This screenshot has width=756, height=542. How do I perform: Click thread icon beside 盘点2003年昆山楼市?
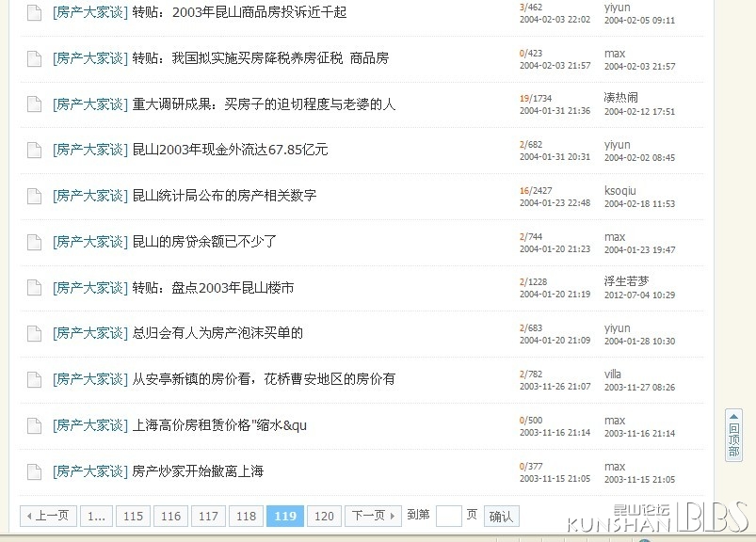(x=34, y=288)
